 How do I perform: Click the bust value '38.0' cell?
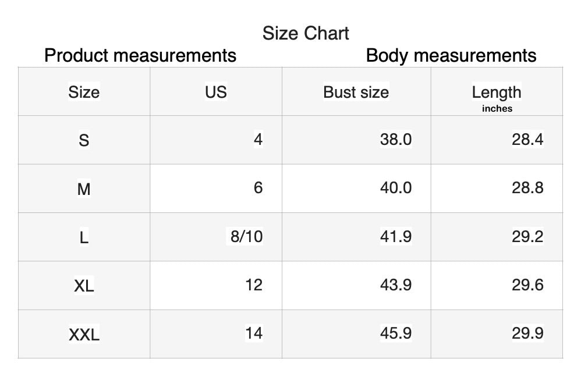pyautogui.click(x=396, y=139)
